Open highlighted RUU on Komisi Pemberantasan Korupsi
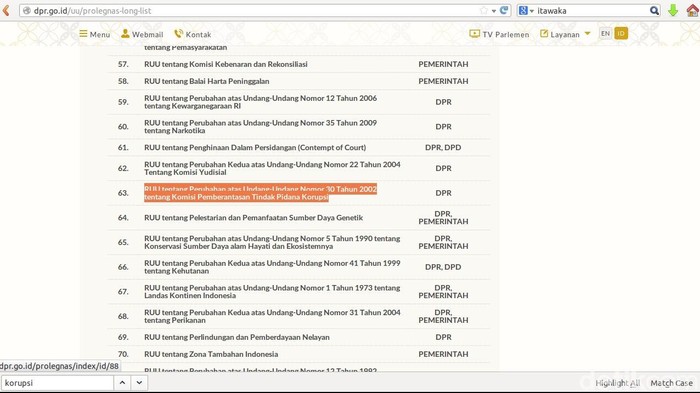 [261, 192]
